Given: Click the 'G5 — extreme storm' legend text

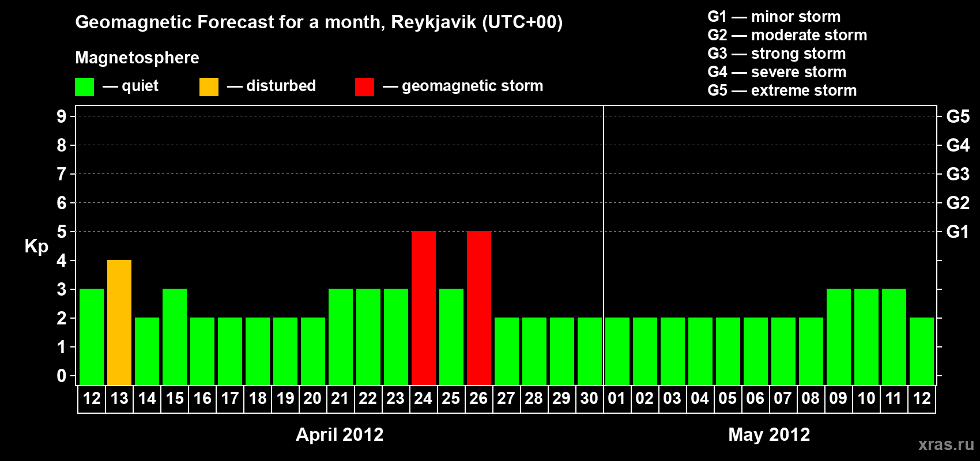Looking at the screenshot, I should click(782, 90).
